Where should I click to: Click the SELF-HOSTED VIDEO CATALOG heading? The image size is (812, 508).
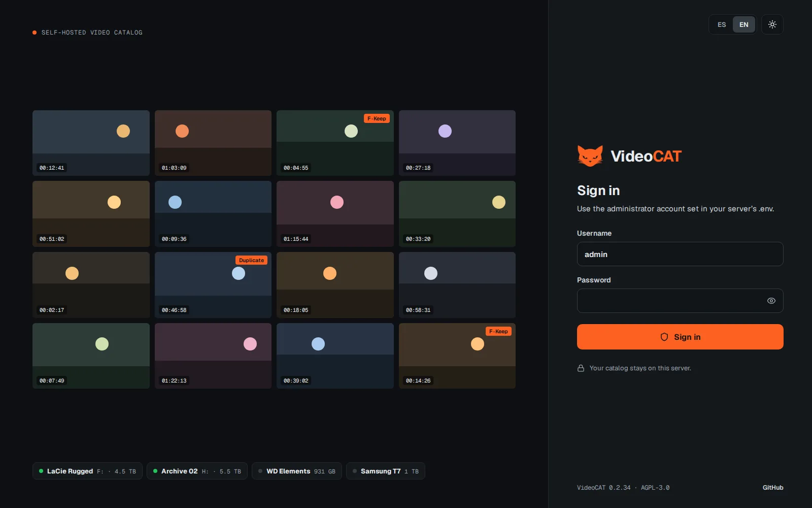[92, 33]
